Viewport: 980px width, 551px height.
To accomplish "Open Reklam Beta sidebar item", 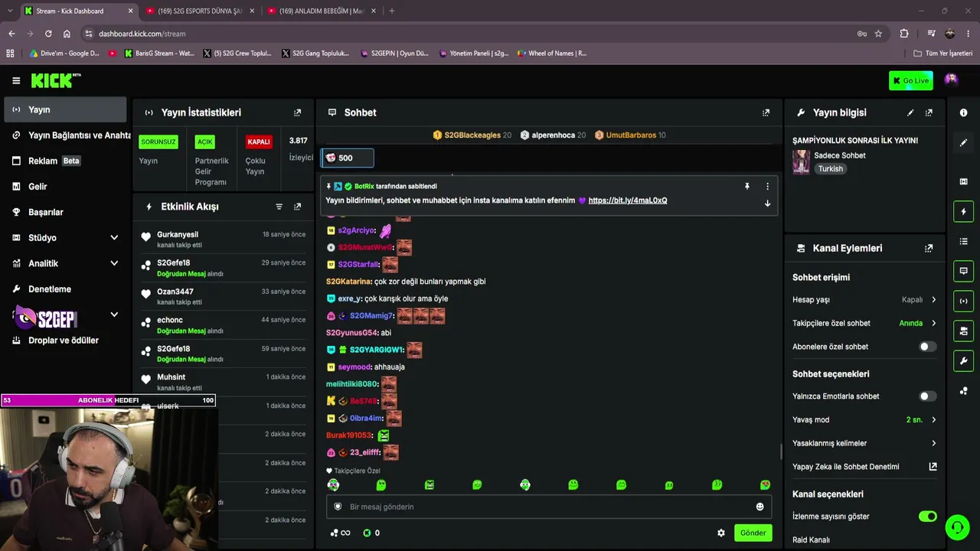I will [65, 161].
